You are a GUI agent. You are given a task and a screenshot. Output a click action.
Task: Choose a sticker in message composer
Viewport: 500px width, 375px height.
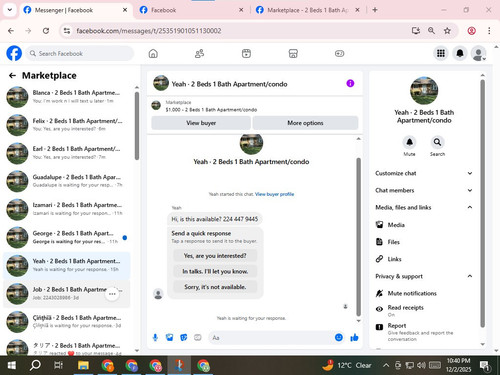[x=184, y=338]
